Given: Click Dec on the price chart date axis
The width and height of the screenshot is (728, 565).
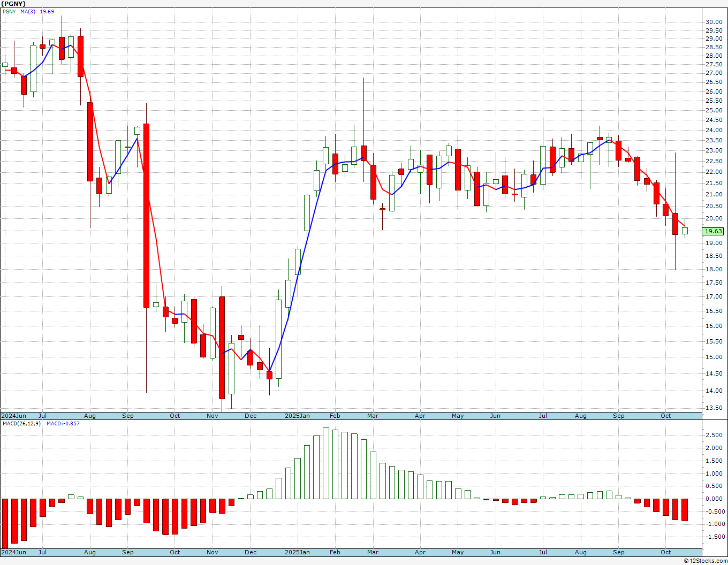Looking at the screenshot, I should (251, 416).
